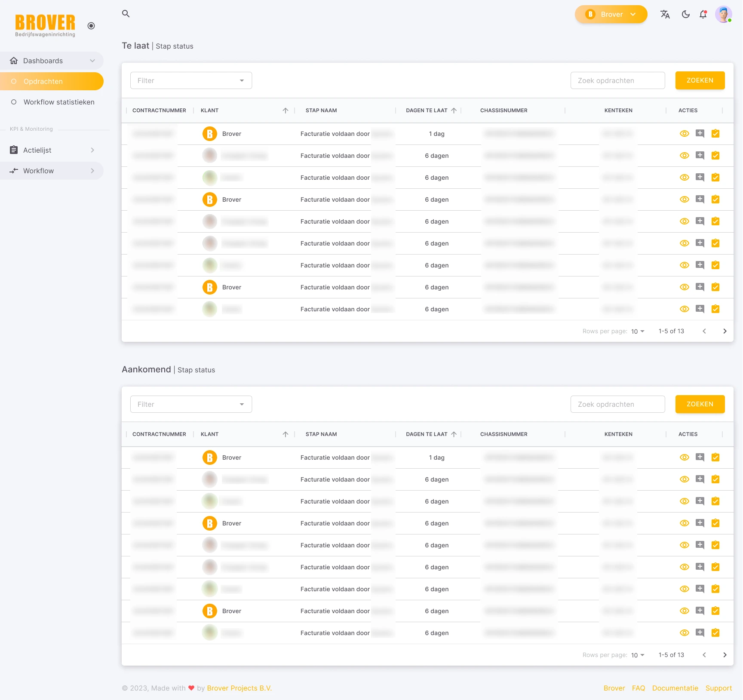
Task: Toggle sidebar pin radio next to Brover logo
Action: click(x=91, y=26)
